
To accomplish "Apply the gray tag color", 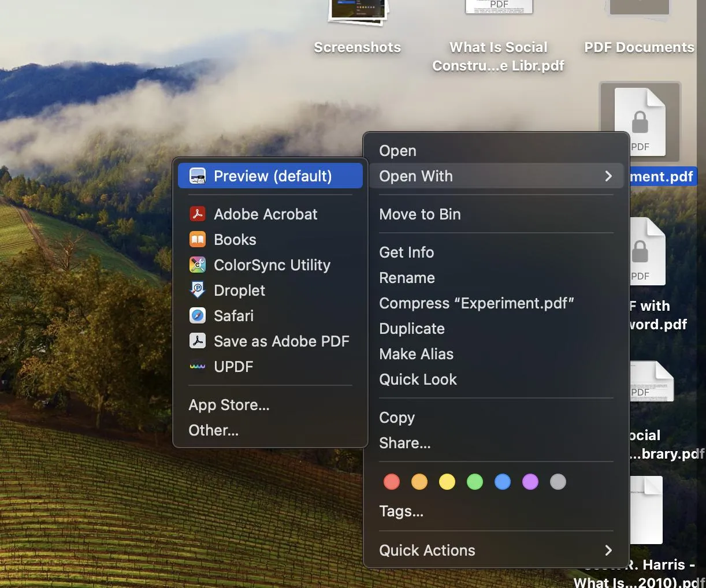I will 558,482.
